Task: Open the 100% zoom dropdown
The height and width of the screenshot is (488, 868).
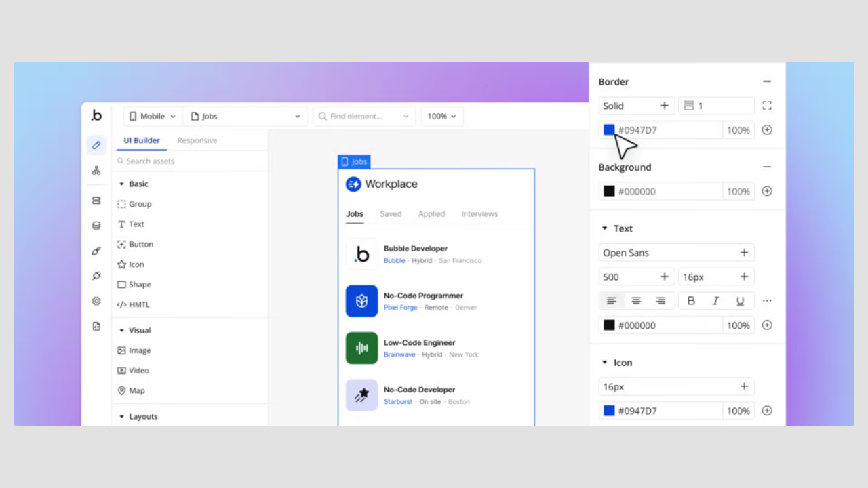Action: (x=441, y=117)
